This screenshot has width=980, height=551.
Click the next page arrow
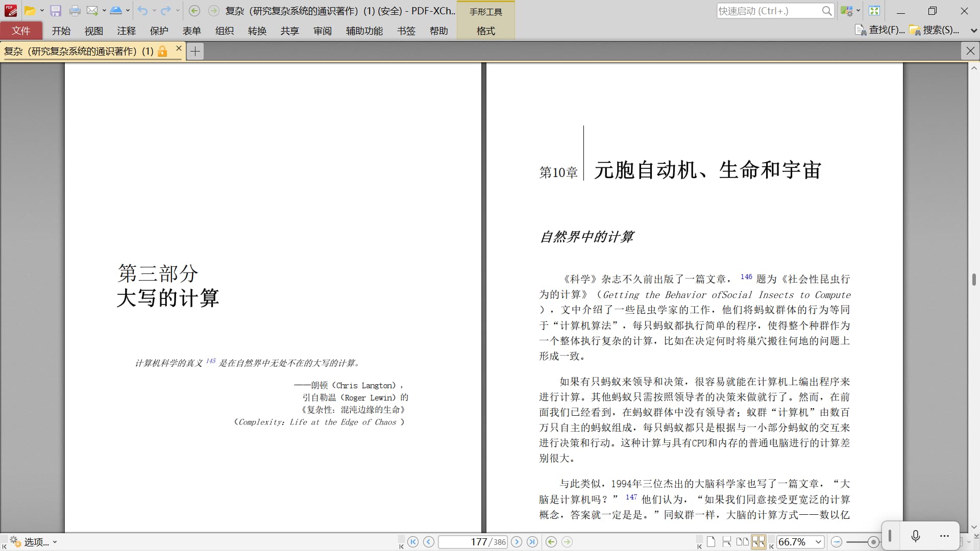click(x=517, y=542)
